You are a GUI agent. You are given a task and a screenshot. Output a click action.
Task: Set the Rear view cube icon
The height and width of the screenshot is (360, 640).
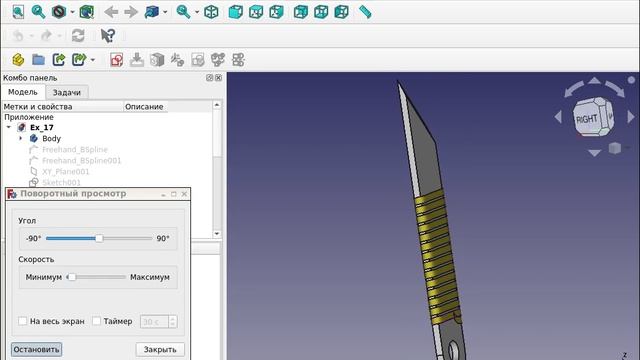[x=301, y=12]
